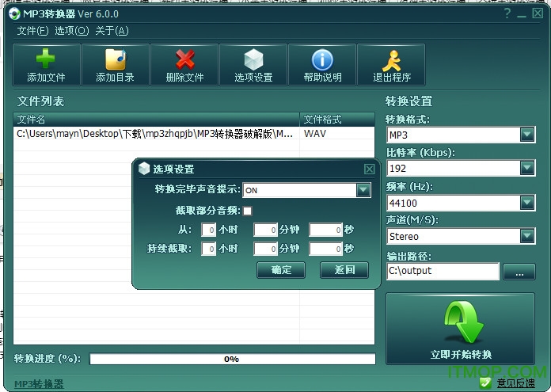Open the 关于(A) menu
551x392 pixels.
coord(112,31)
